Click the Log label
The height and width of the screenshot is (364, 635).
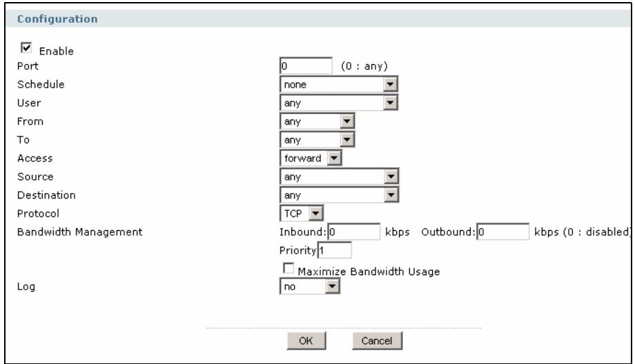(x=26, y=287)
